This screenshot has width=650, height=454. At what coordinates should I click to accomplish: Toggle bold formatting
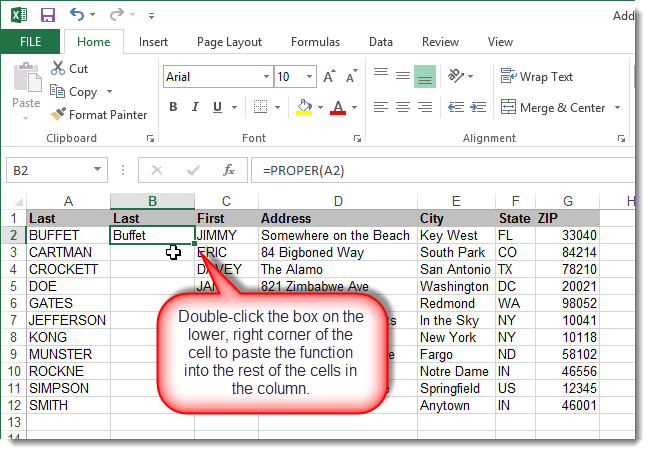point(174,107)
